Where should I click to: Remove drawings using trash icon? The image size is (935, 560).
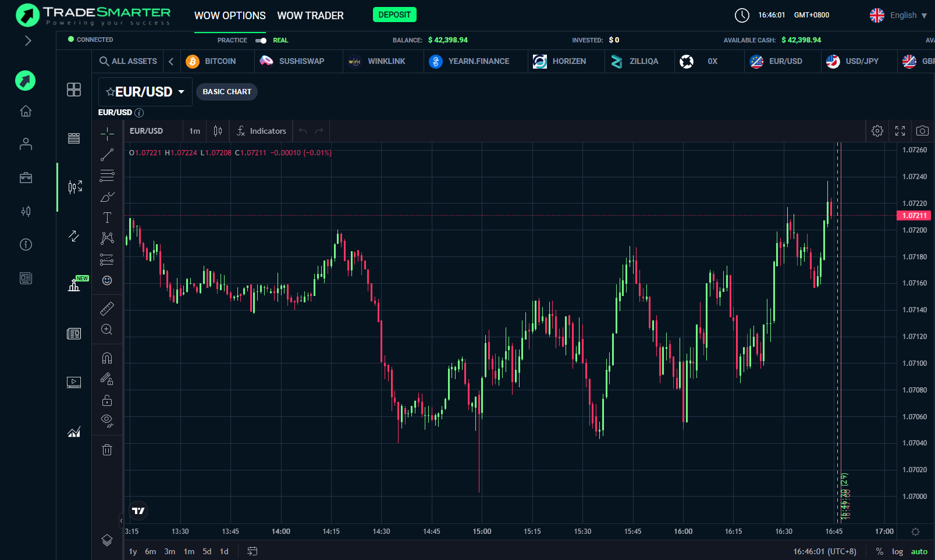[x=107, y=450]
